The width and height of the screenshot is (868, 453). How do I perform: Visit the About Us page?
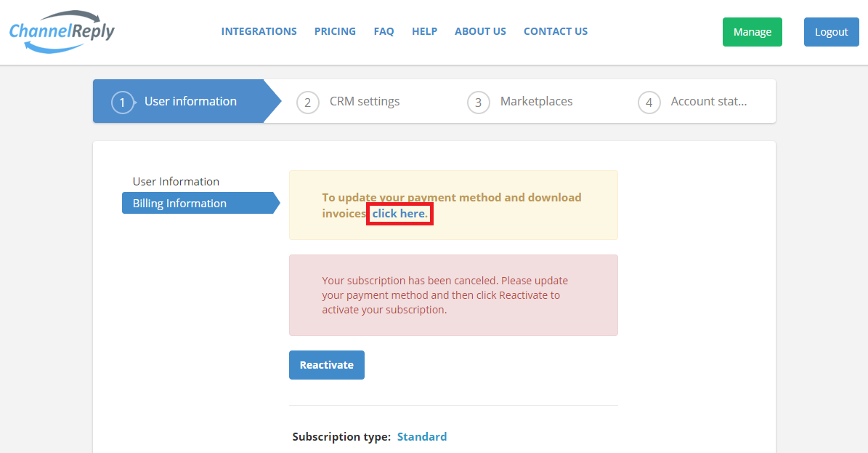pyautogui.click(x=481, y=31)
